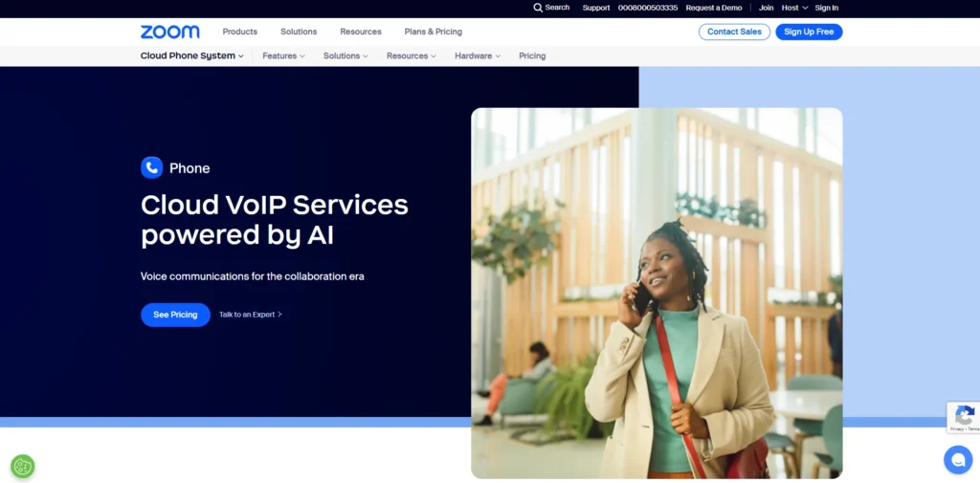Click the See Pricing button
980x483 pixels.
pyautogui.click(x=175, y=315)
